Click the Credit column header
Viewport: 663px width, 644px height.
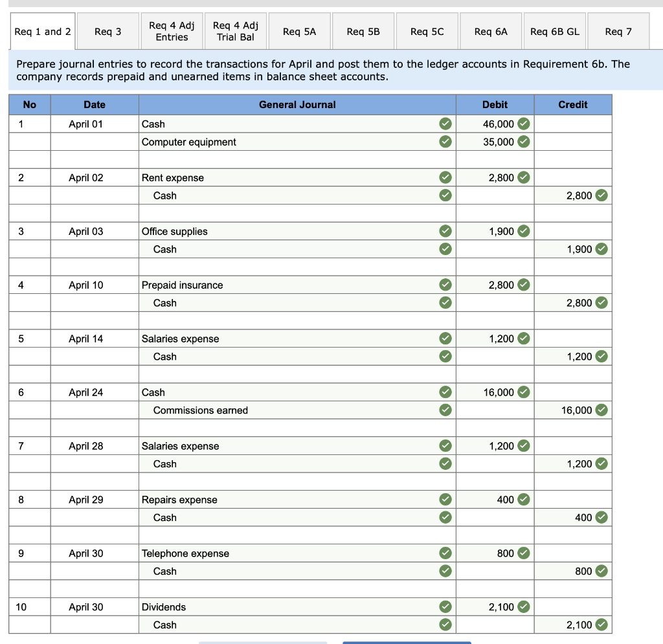573,104
